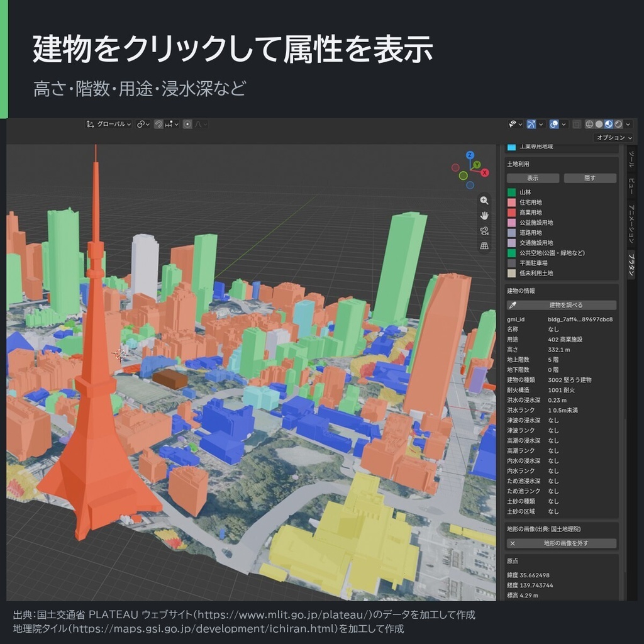The height and width of the screenshot is (644, 644).
Task: Click the X icon beside 地形の画像を外す
Action: (x=513, y=543)
